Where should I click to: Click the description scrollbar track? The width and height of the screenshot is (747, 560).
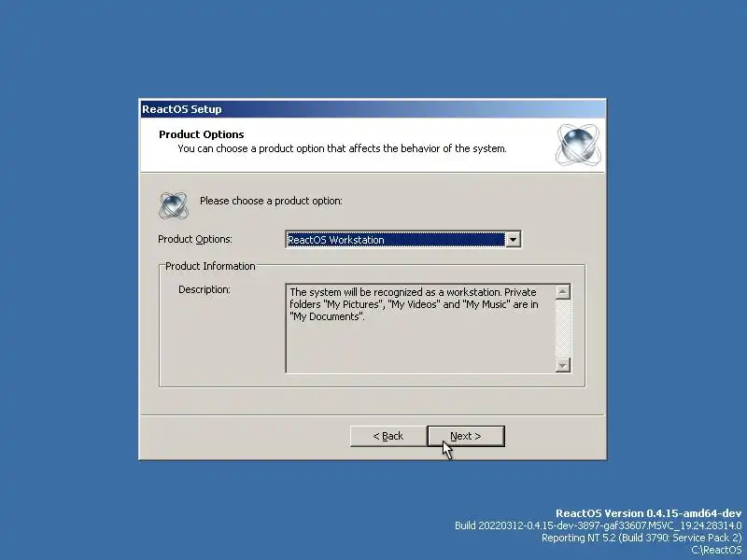pos(563,329)
